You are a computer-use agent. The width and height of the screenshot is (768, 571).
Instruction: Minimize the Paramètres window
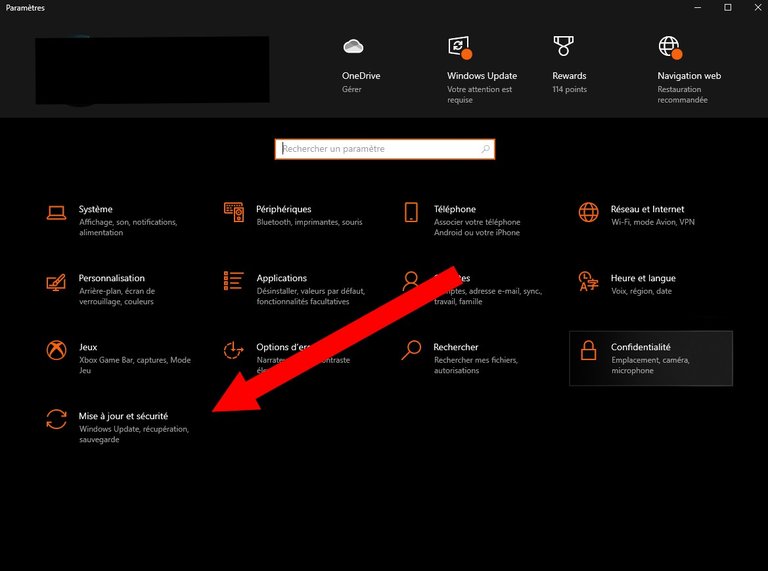(x=697, y=7)
